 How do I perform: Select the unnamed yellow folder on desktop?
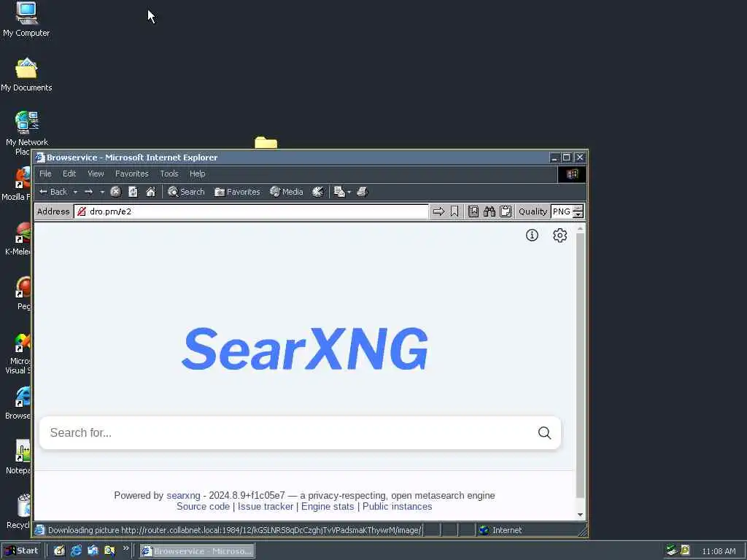tap(266, 142)
